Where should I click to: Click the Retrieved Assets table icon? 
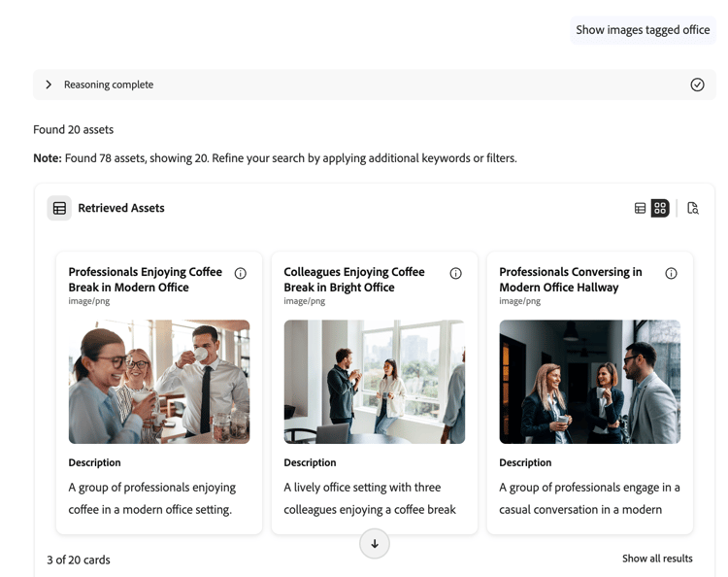point(59,208)
